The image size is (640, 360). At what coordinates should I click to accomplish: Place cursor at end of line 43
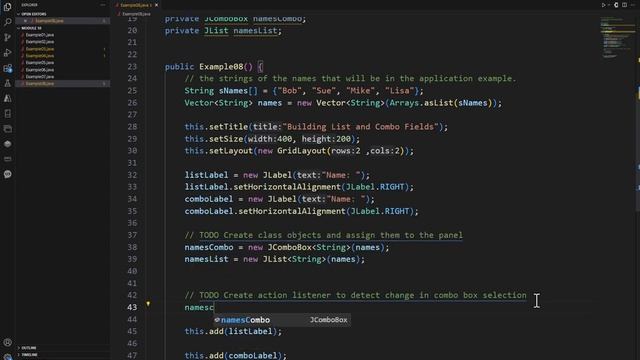point(215,307)
